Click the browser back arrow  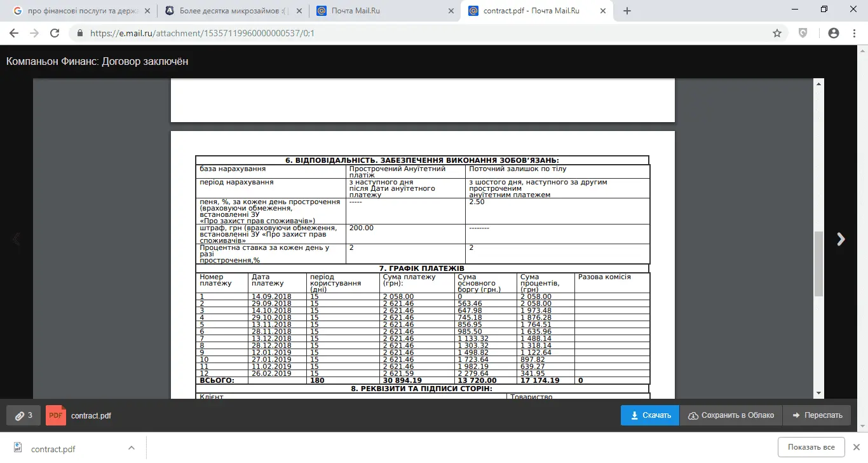pyautogui.click(x=14, y=33)
